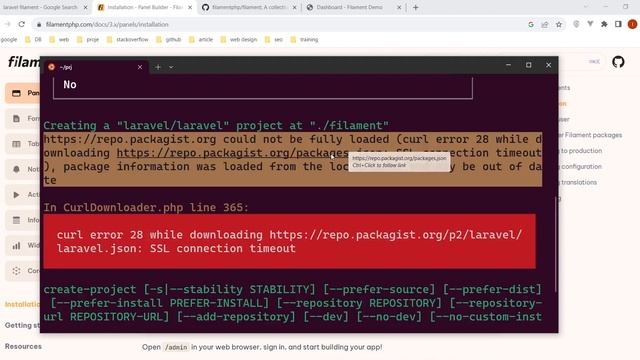This screenshot has width=640, height=360.
Task: Open a new browser tab
Action: click(x=416, y=7)
